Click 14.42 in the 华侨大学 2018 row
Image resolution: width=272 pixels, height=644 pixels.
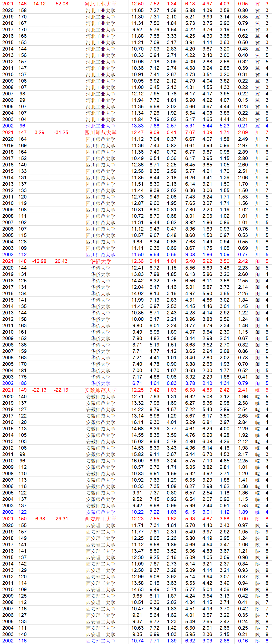click(138, 281)
